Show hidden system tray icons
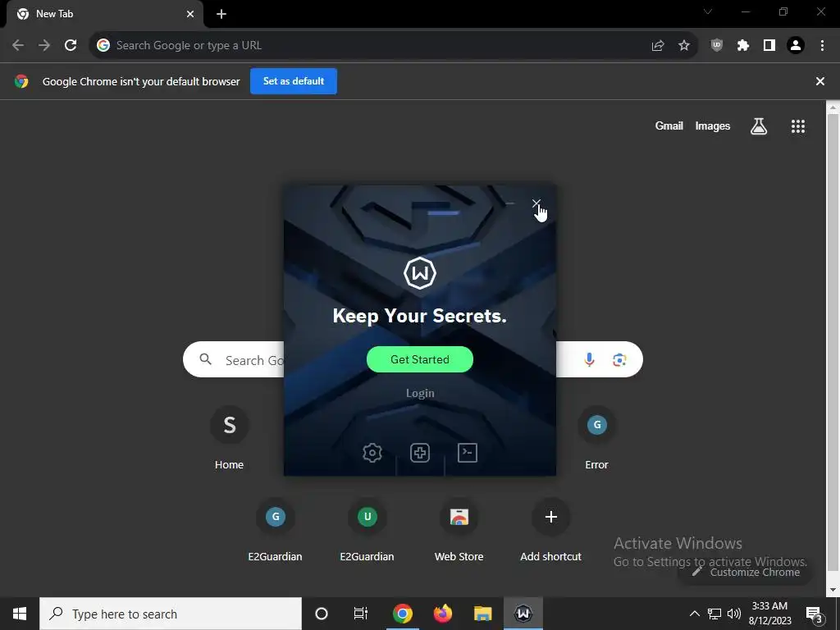Viewport: 840px width, 630px height. coord(694,614)
